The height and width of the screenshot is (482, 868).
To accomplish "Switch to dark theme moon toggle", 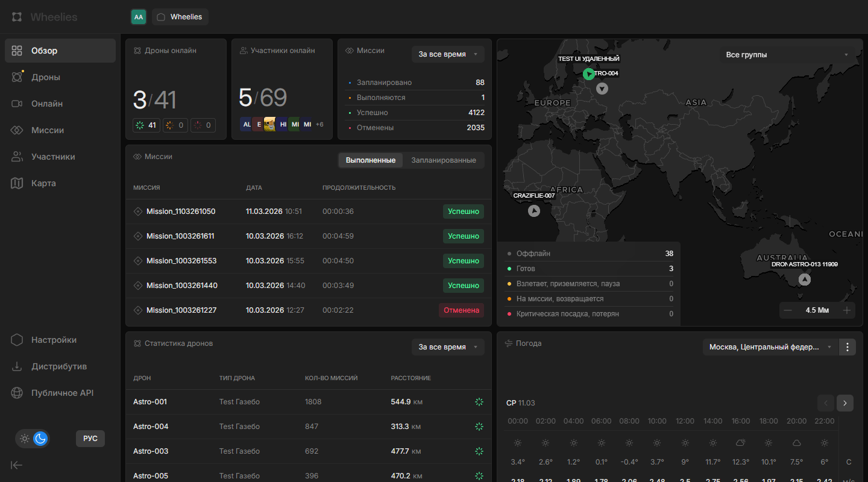I will pos(40,439).
